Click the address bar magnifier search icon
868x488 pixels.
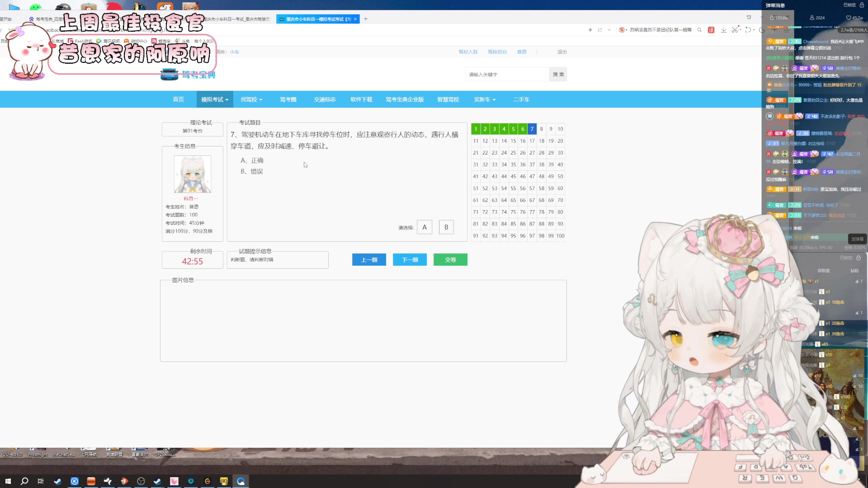click(699, 30)
